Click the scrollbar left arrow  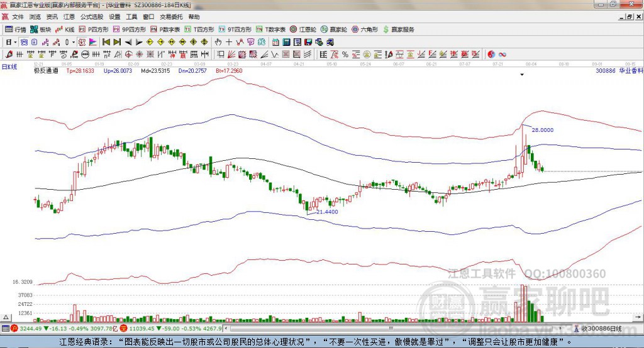(226, 329)
